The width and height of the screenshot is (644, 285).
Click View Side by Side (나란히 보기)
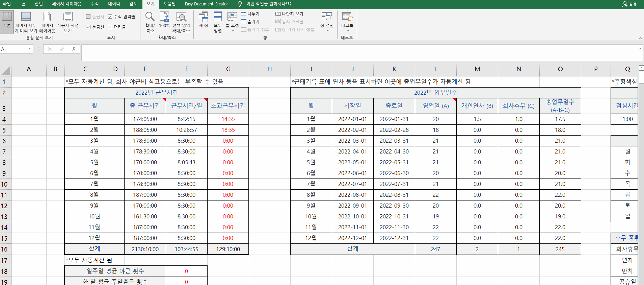(x=289, y=14)
